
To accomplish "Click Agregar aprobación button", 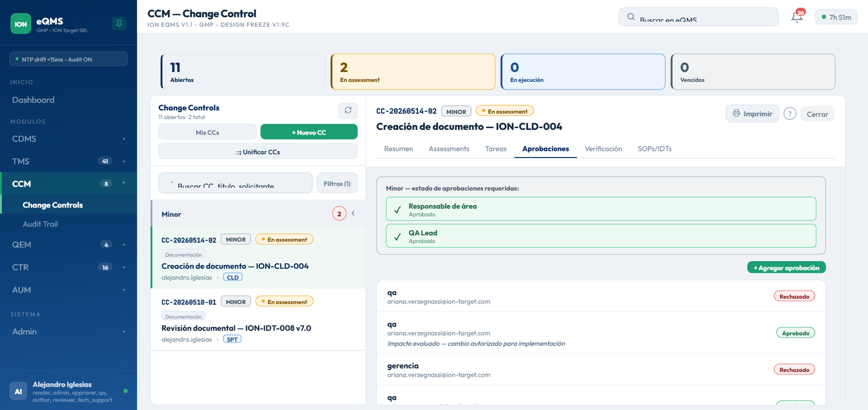I will 787,268.
